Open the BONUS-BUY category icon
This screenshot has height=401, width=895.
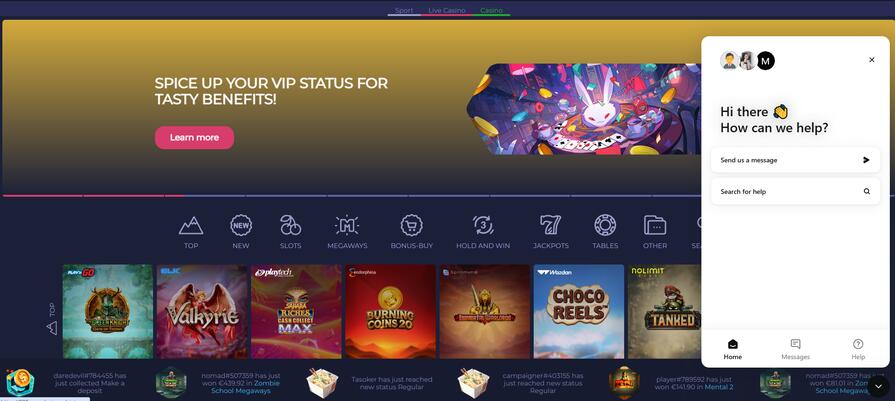click(412, 225)
